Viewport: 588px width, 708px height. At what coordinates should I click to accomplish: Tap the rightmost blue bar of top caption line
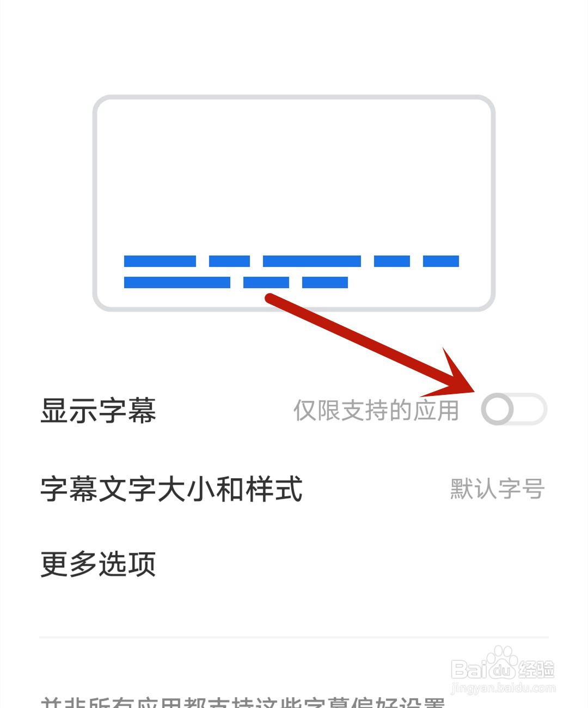(441, 261)
